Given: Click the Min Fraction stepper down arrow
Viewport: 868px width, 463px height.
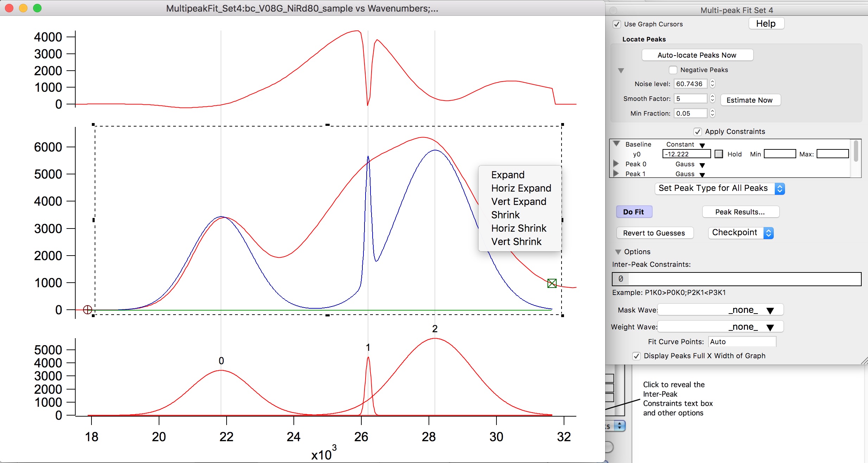Looking at the screenshot, I should point(712,115).
